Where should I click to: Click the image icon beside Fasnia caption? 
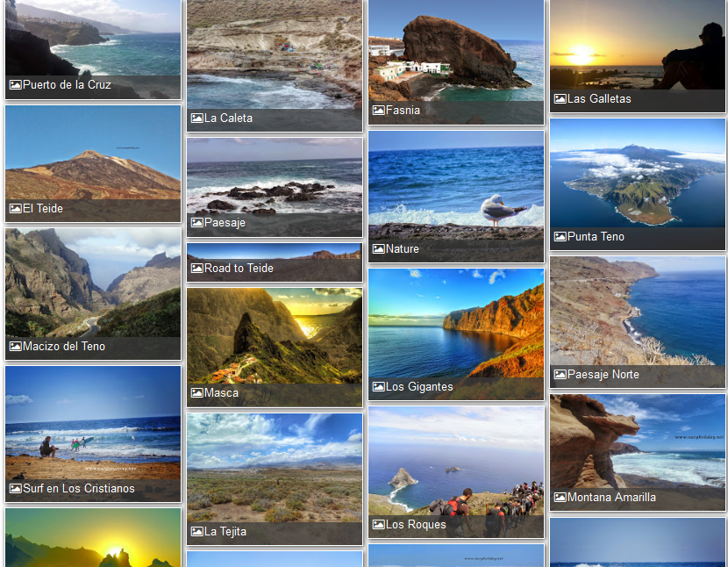(378, 111)
